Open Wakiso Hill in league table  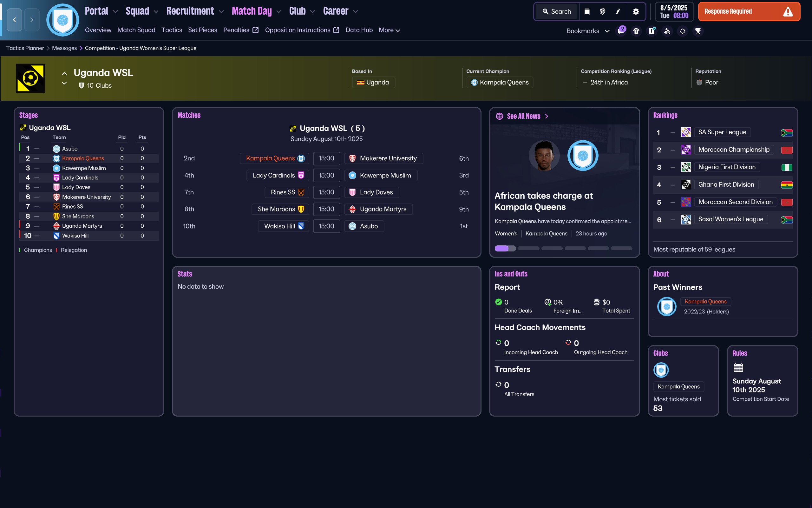[75, 236]
